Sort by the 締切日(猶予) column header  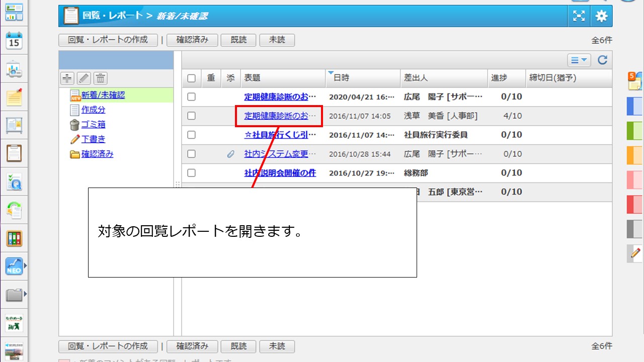(x=569, y=78)
